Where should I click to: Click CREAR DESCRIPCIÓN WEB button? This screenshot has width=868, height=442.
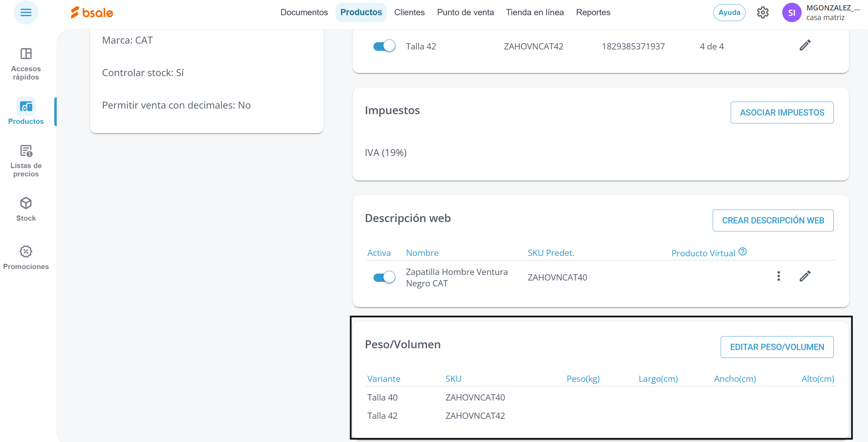pos(773,221)
